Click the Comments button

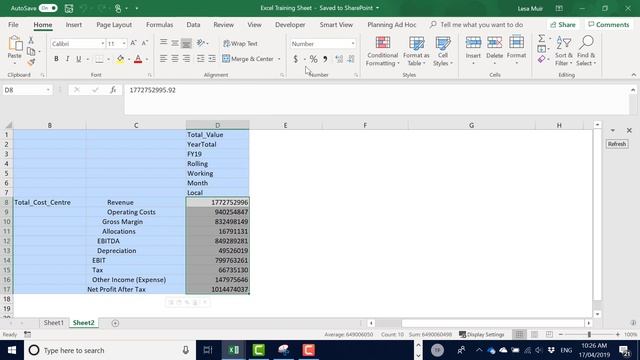click(x=609, y=25)
